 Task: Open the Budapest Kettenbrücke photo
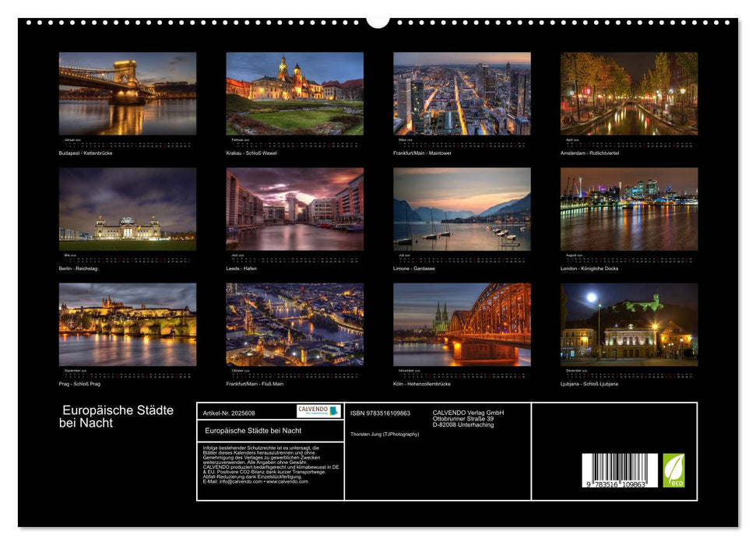(x=128, y=93)
